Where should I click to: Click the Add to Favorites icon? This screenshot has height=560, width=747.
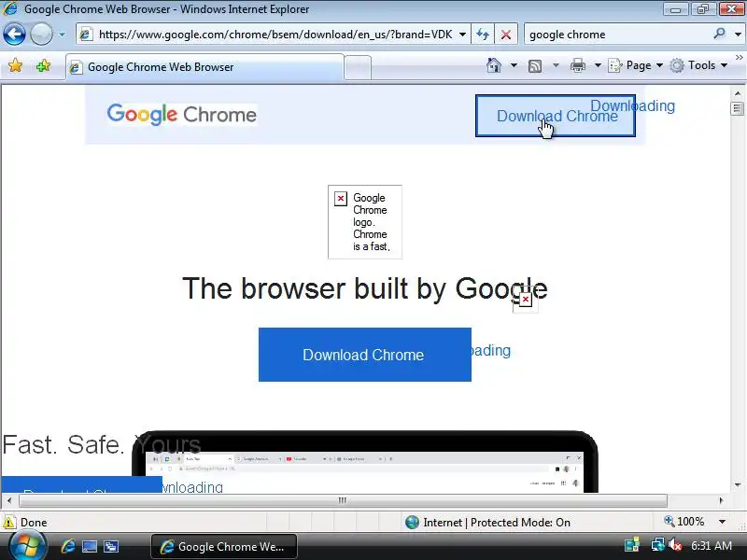point(43,65)
